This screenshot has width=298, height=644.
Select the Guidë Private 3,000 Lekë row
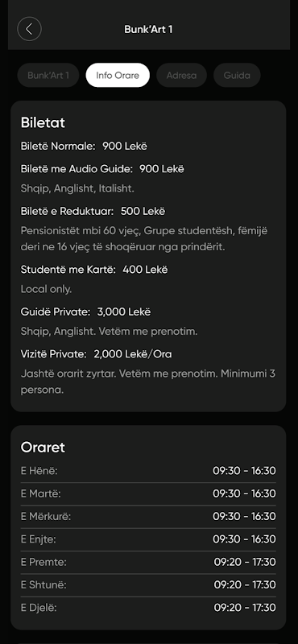point(85,312)
